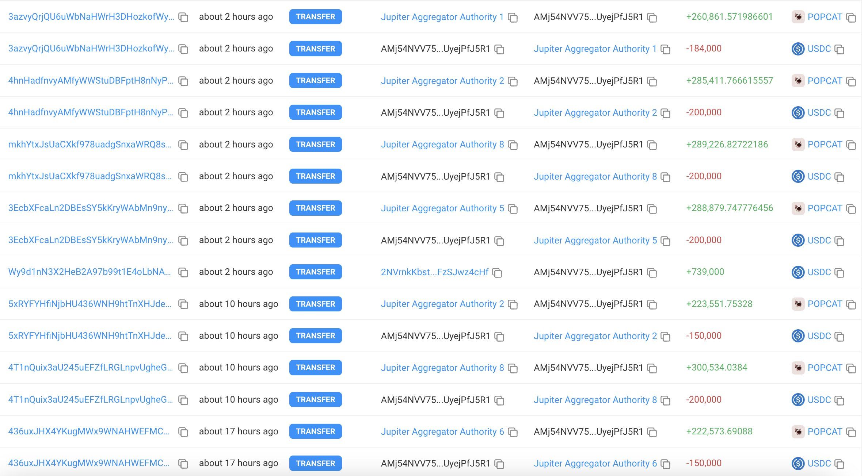Open the 2NVrnkKbst...FzSJwz4cHf account
Viewport: 868px width, 476px height.
(434, 272)
